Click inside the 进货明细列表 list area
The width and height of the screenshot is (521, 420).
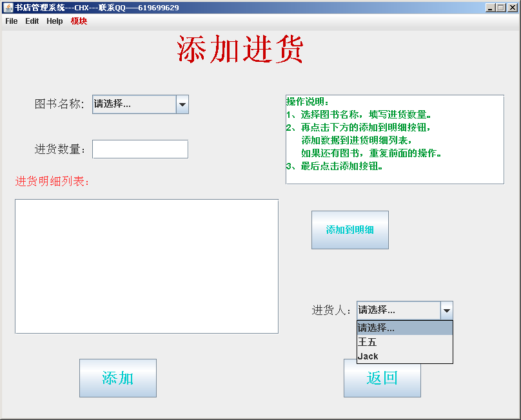[x=146, y=266]
